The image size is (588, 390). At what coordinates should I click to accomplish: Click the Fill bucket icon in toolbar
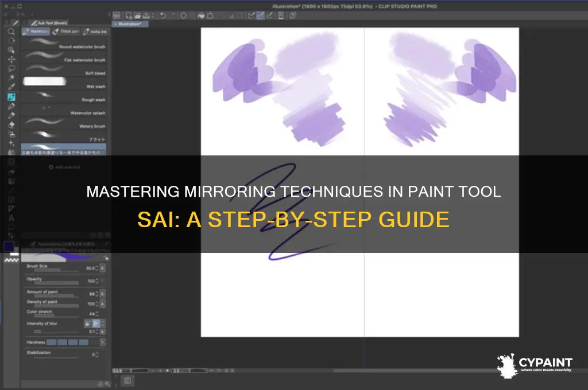click(202, 15)
